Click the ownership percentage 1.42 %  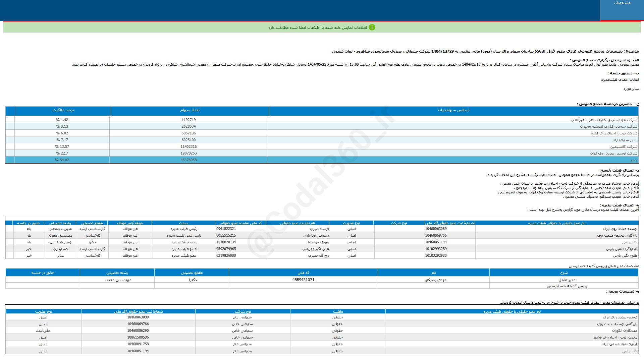click(62, 120)
